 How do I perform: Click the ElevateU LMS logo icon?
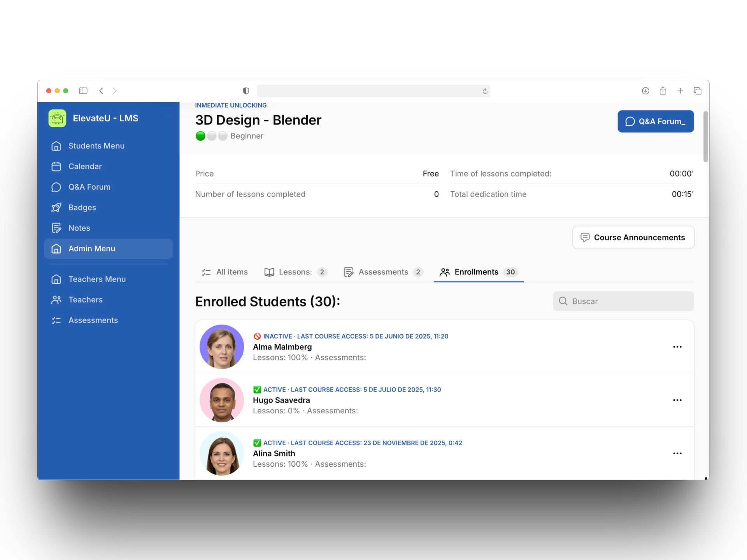click(x=57, y=118)
